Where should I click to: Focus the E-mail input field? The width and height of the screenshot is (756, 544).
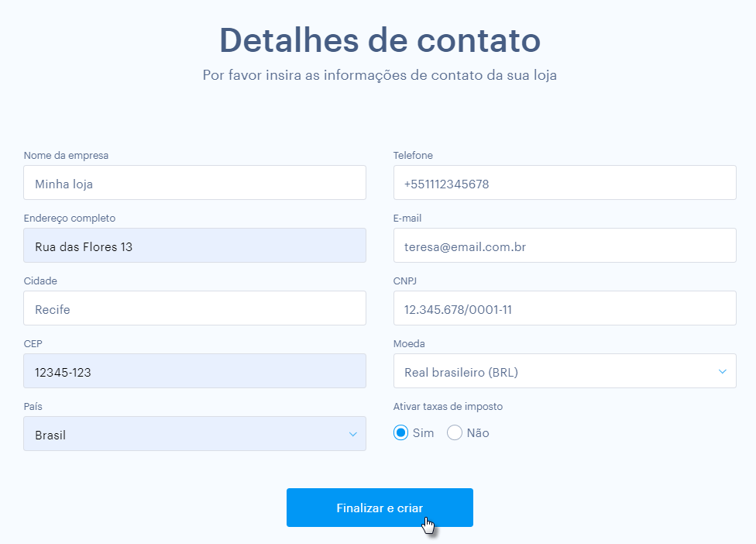(x=565, y=246)
